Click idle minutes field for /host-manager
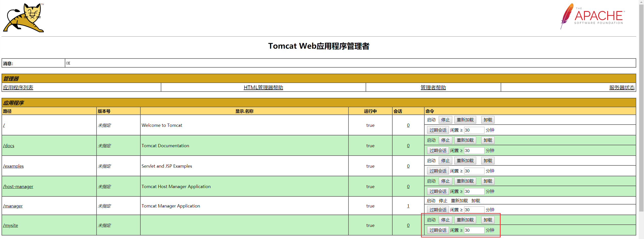 tap(474, 191)
